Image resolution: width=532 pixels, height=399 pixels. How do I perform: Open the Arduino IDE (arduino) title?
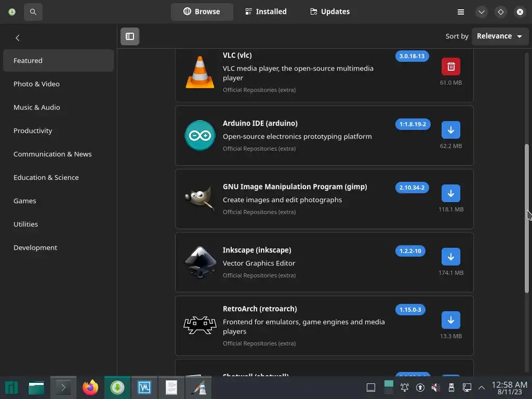click(260, 123)
